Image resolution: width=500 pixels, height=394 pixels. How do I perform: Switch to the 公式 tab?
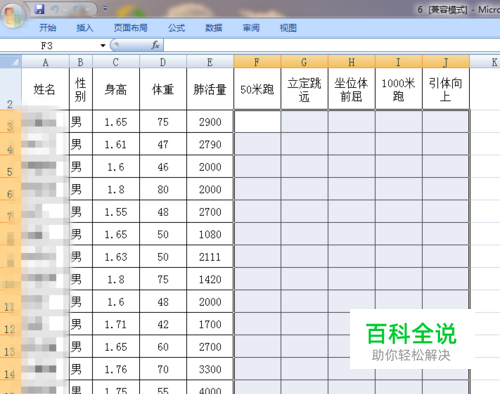tap(176, 28)
